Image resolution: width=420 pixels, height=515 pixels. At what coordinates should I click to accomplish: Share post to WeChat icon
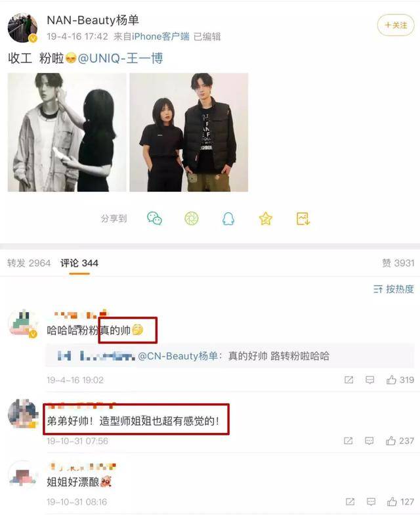(154, 218)
